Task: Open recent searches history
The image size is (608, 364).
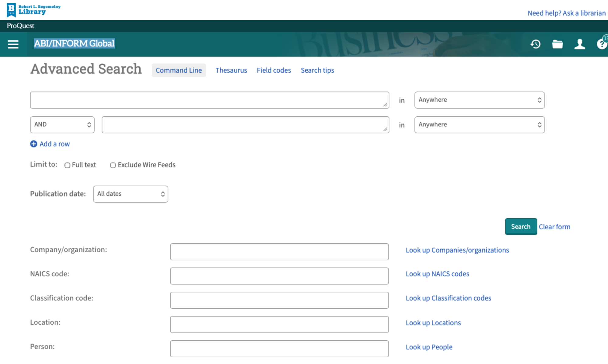Action: (536, 44)
